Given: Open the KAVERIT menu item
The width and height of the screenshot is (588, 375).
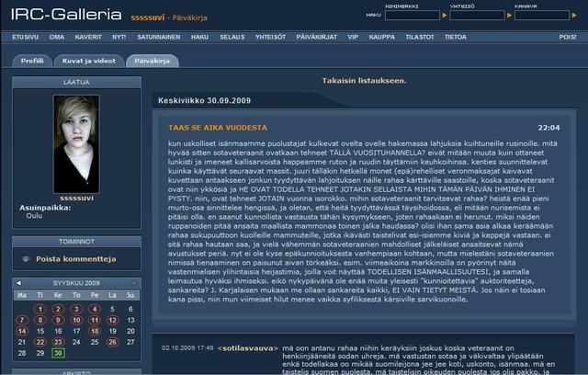Looking at the screenshot, I should pyautogui.click(x=88, y=37).
